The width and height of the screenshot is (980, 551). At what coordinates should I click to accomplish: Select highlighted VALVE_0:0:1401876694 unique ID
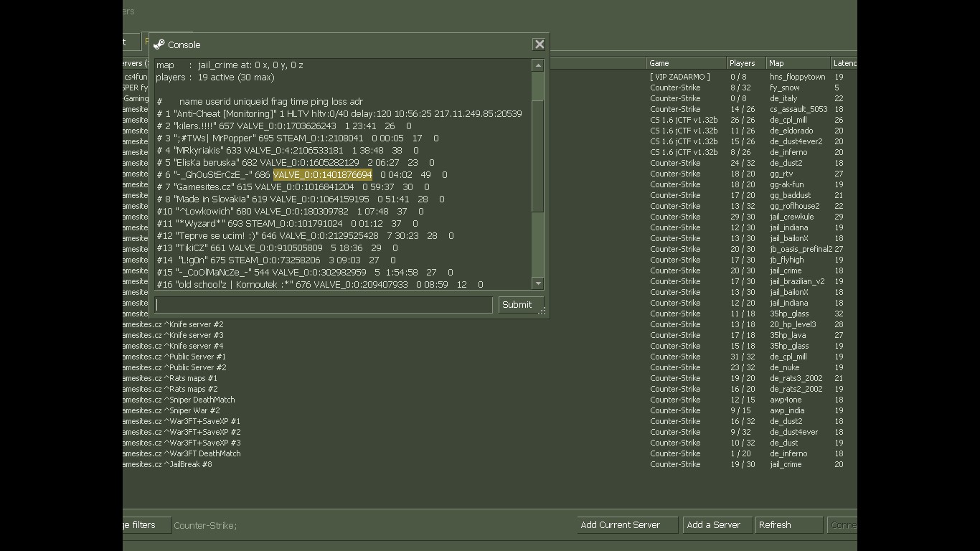point(322,174)
